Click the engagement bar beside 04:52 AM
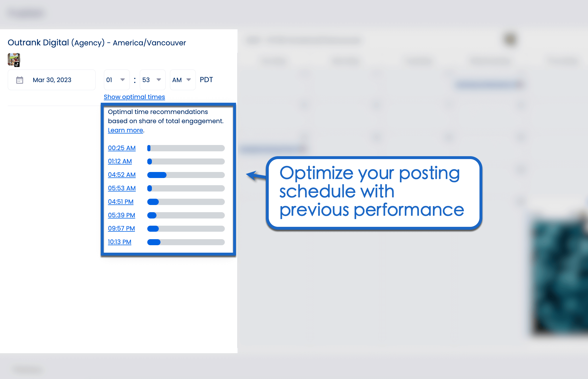Screen dimensions: 588x379 pyautogui.click(x=186, y=175)
